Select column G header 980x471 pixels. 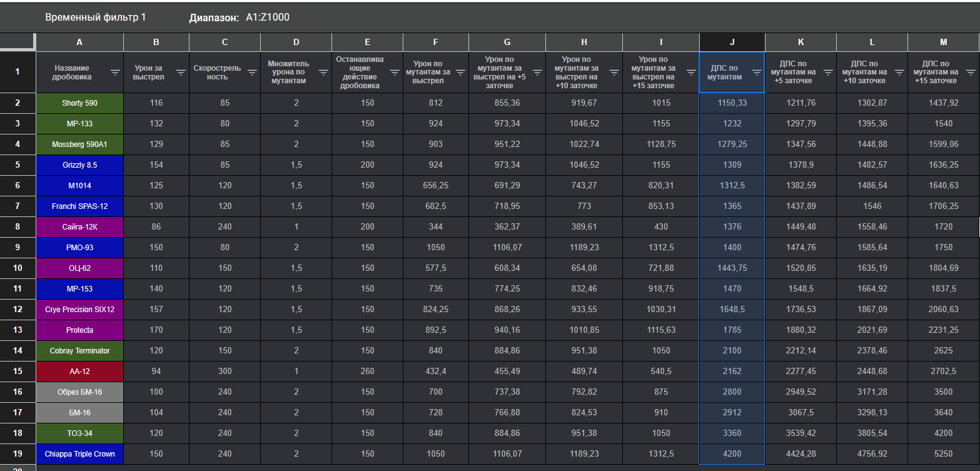coord(507,43)
